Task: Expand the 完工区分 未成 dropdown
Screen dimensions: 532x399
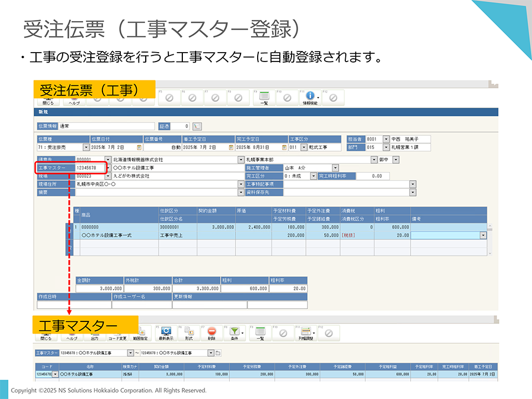Action: pos(313,176)
